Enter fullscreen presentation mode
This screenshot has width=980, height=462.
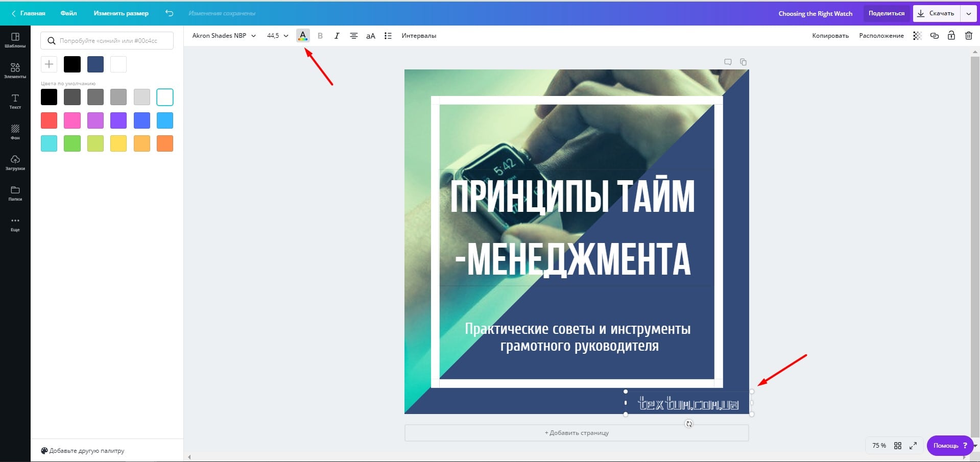[x=913, y=446]
